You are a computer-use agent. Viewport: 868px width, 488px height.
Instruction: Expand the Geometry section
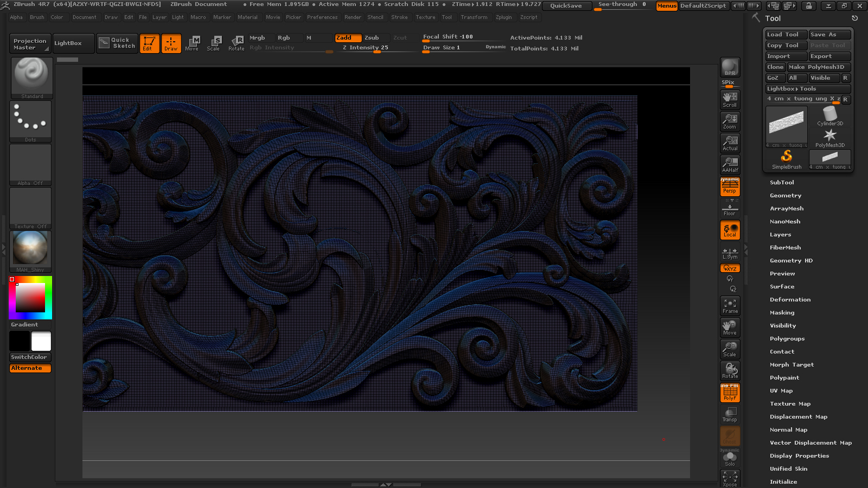[785, 196]
